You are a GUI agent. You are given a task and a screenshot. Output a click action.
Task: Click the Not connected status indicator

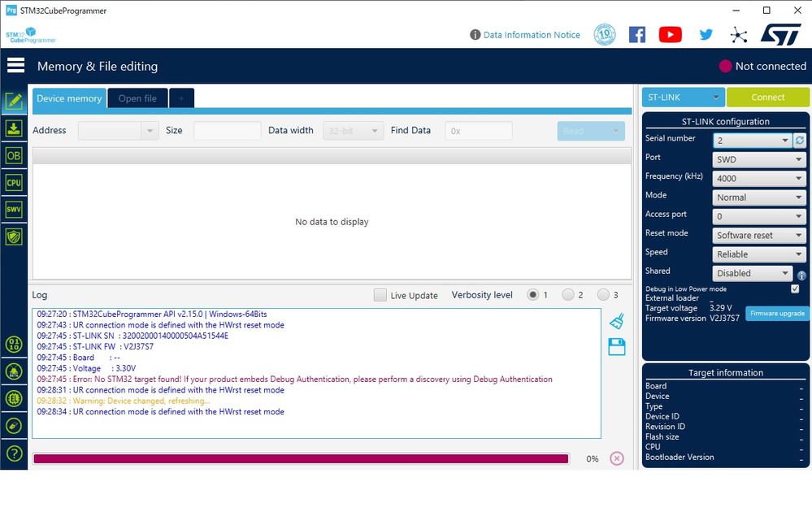click(x=762, y=67)
